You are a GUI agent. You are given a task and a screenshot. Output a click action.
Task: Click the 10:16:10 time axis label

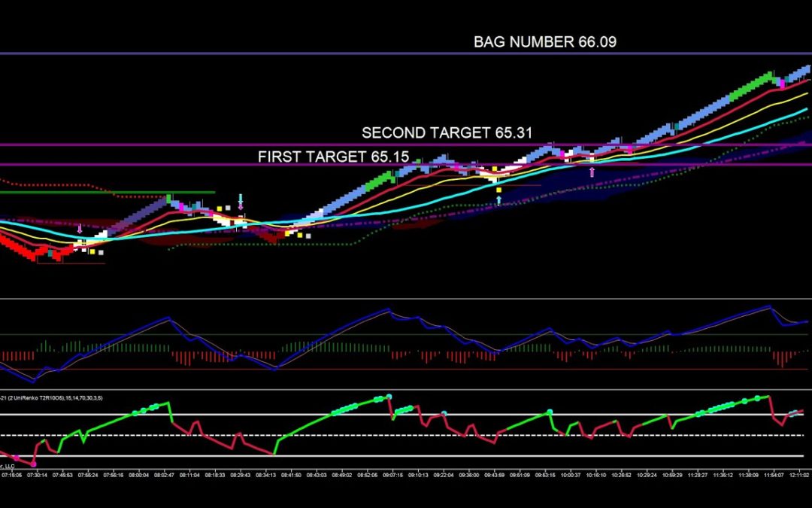pyautogui.click(x=595, y=475)
